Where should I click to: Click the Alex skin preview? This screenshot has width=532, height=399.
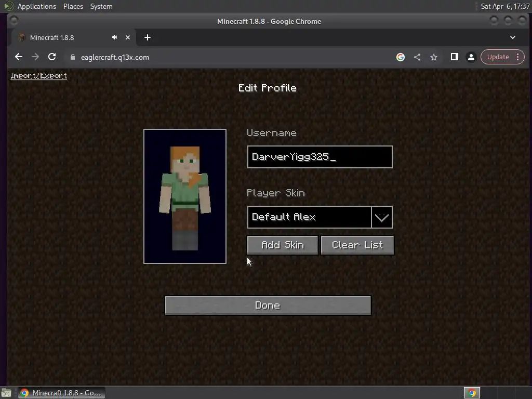coord(185,196)
